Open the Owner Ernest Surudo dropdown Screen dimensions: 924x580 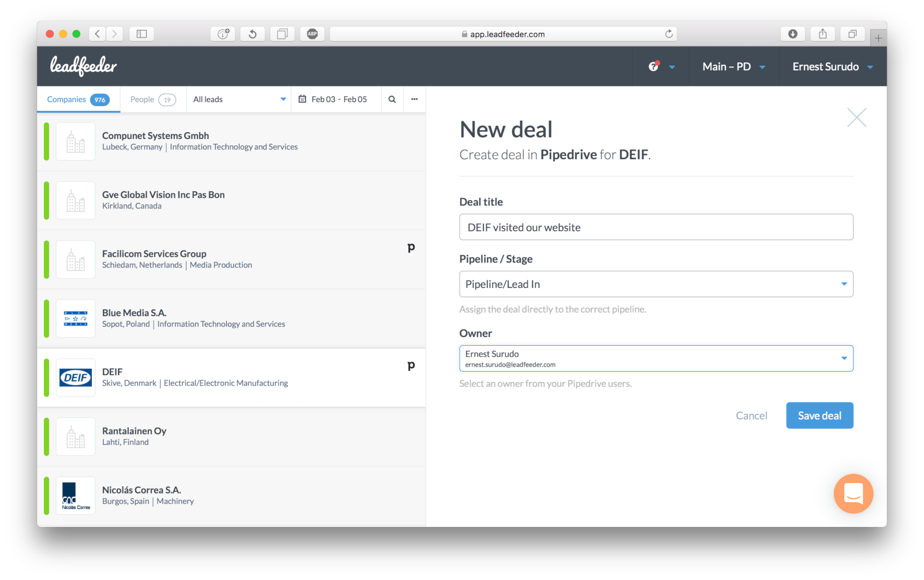pos(656,358)
